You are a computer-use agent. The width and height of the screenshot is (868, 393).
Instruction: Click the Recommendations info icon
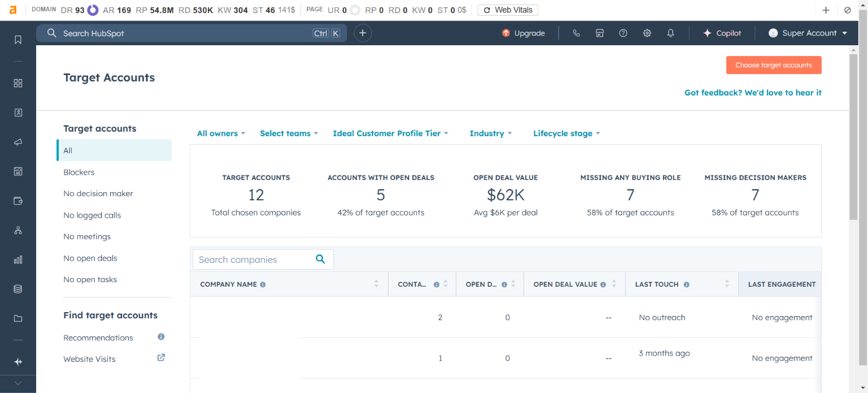coord(161,336)
